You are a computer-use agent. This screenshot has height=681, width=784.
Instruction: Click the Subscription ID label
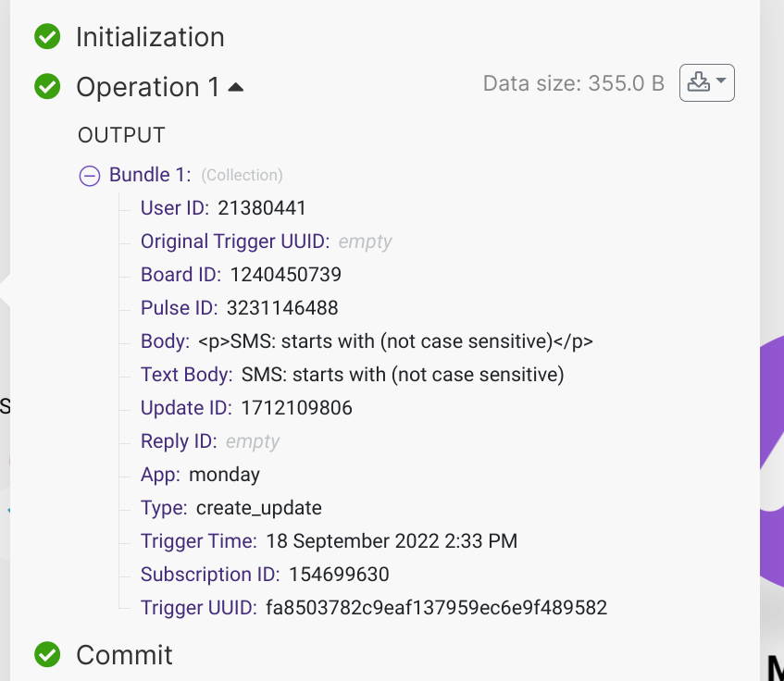pyautogui.click(x=210, y=575)
